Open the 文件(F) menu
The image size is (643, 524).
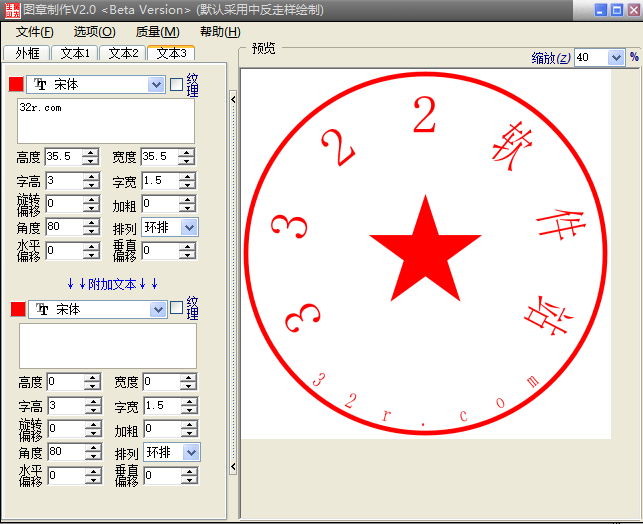[x=34, y=32]
